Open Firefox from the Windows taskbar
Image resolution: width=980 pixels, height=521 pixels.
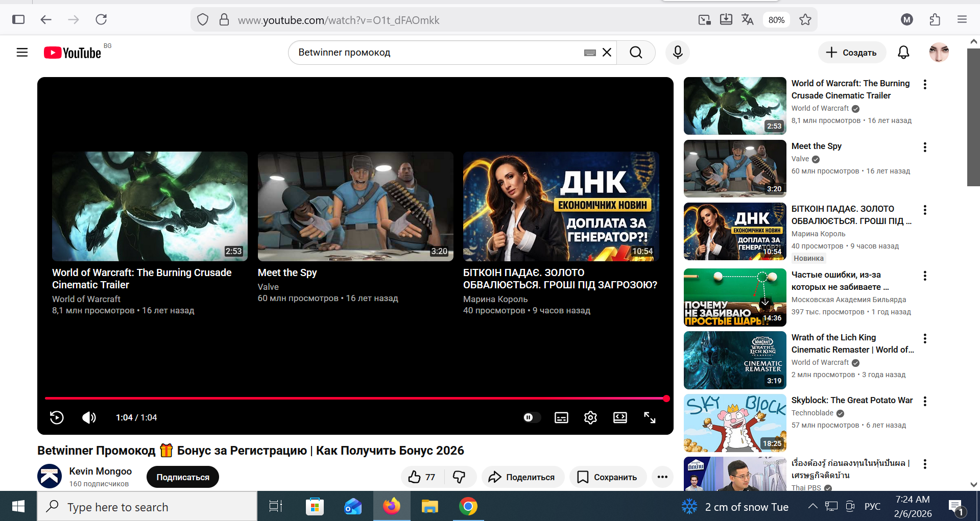coord(392,507)
